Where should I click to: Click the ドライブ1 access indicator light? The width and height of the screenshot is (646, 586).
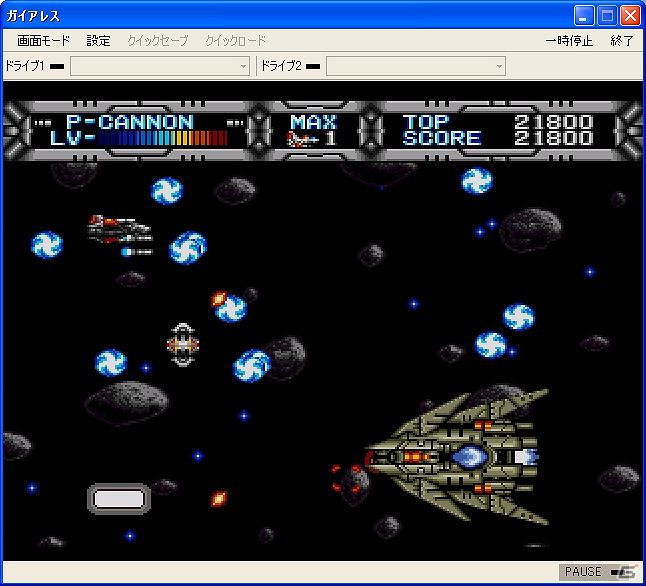(57, 66)
